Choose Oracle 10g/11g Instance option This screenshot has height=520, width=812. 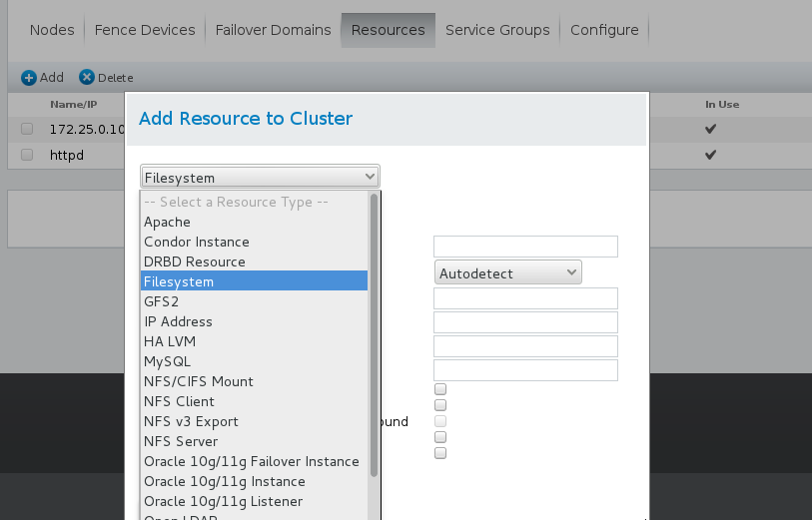[254, 482]
